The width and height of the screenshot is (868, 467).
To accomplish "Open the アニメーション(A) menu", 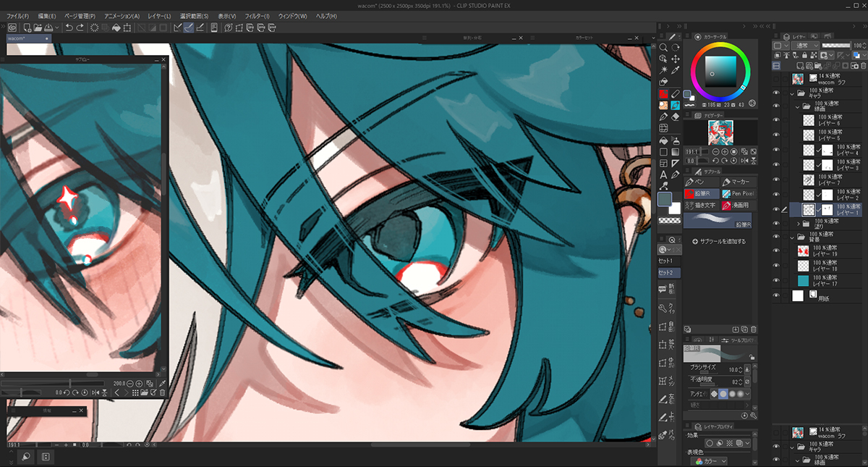I will (x=122, y=16).
